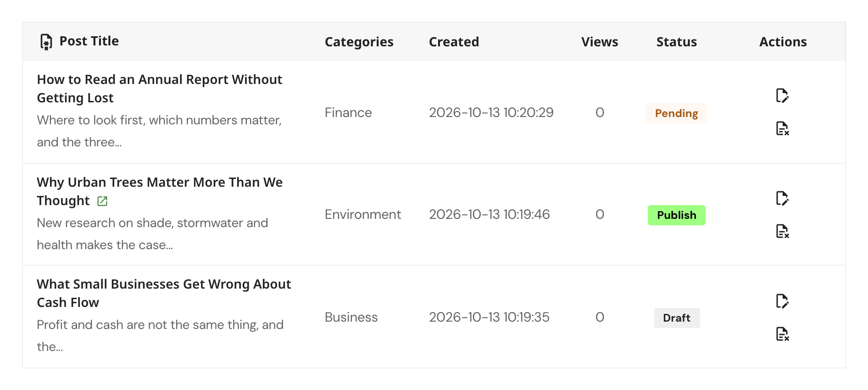Click the Views column header
The image size is (868, 390).
[600, 42]
